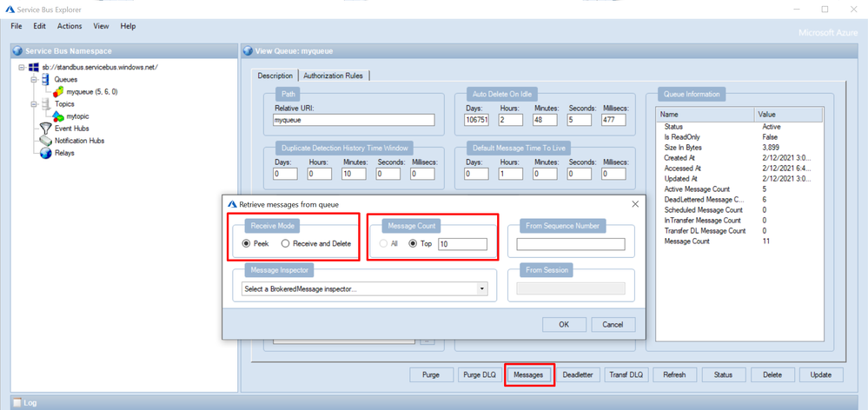This screenshot has width=868, height=410.
Task: Close the Retrieve messages from queue dialog
Action: point(635,204)
